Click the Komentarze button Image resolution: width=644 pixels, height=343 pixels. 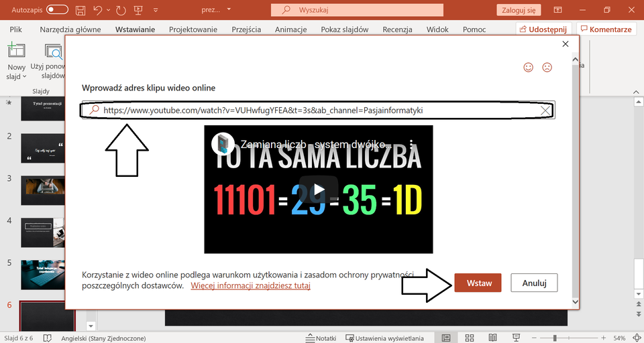click(606, 29)
